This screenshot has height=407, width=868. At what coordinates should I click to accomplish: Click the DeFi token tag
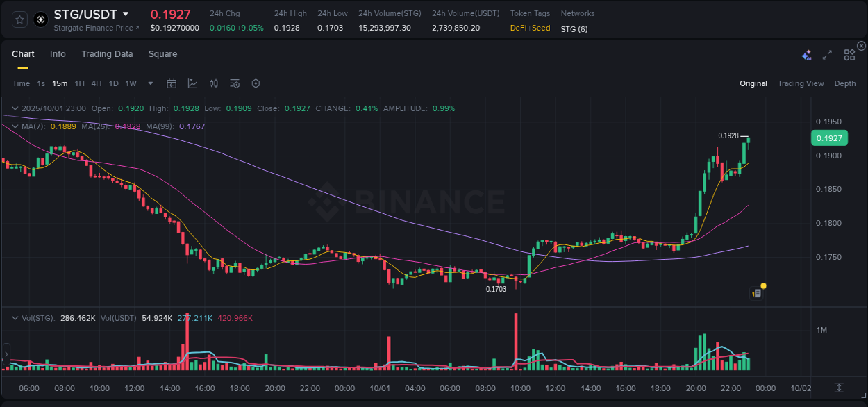coord(519,28)
